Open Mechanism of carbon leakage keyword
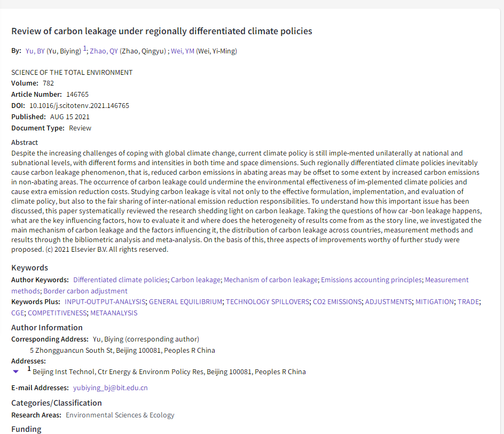 tap(271, 280)
